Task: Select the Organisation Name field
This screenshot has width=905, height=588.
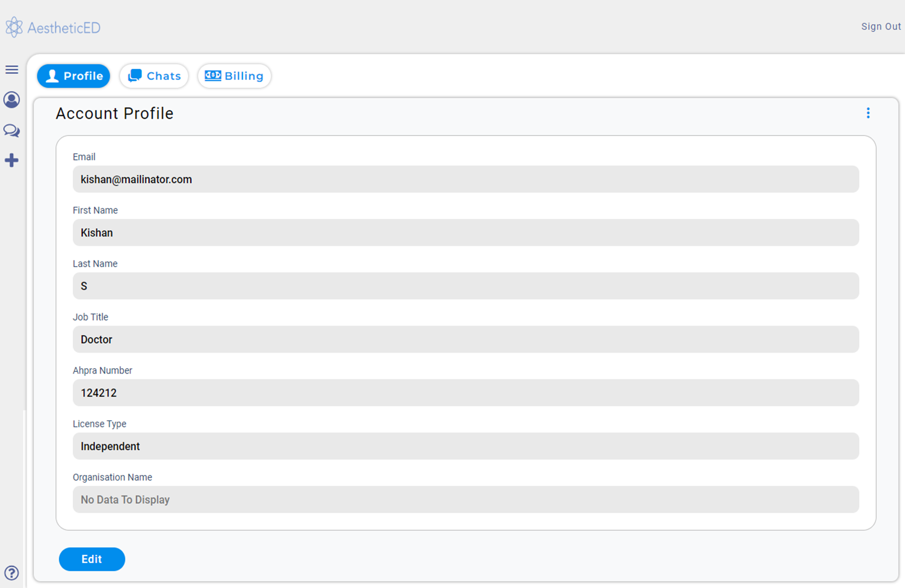Action: click(466, 499)
